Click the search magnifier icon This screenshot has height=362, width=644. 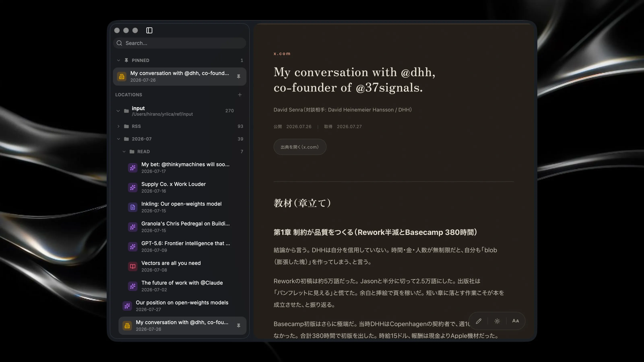coord(120,43)
